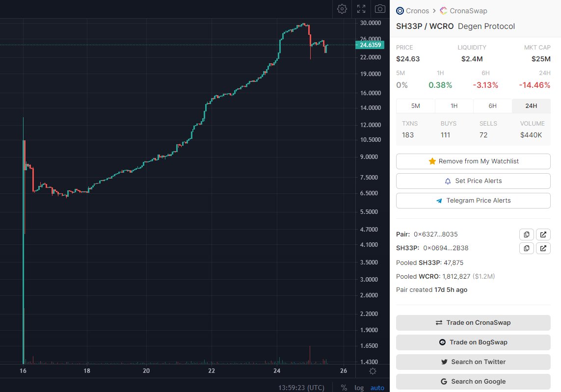Click the CronaSwap logo icon
This screenshot has width=561, height=392.
click(444, 11)
